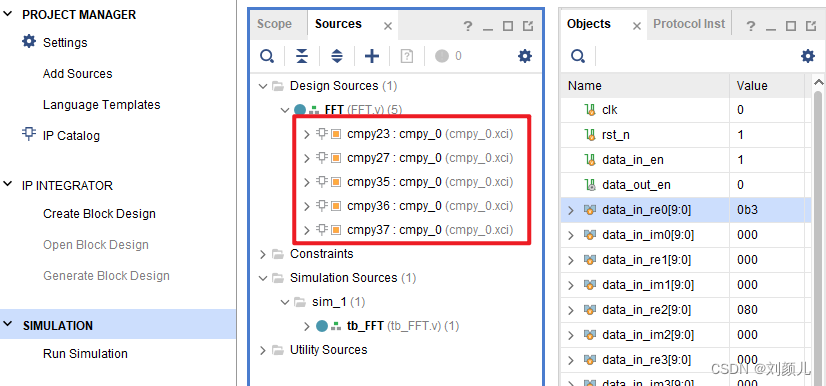This screenshot has width=826, height=386.
Task: Click Run Simulation
Action: tap(85, 354)
